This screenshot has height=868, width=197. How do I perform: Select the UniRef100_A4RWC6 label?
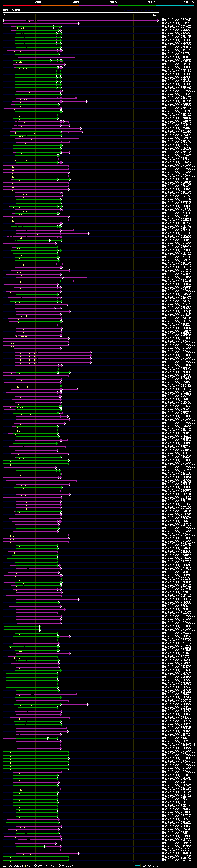(177, 57)
